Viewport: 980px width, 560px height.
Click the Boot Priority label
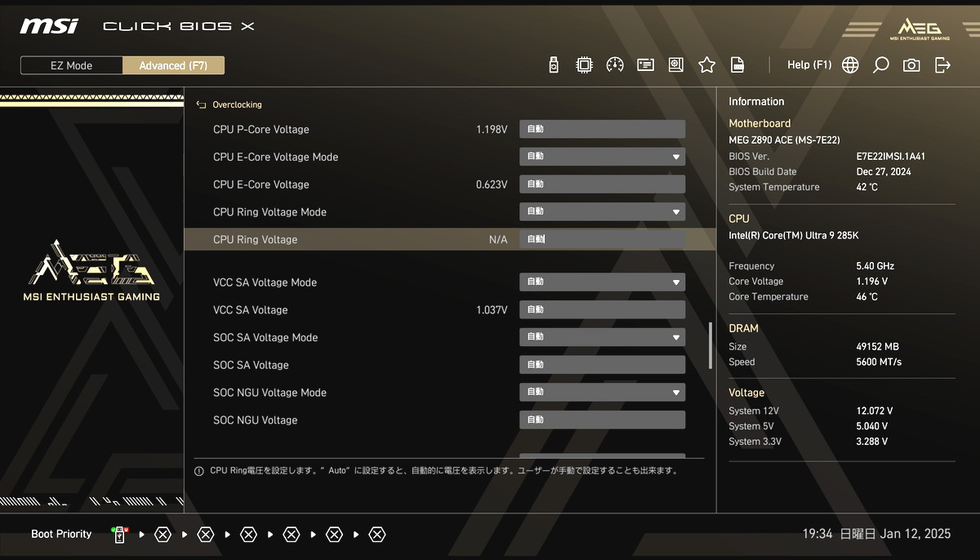pos(61,535)
